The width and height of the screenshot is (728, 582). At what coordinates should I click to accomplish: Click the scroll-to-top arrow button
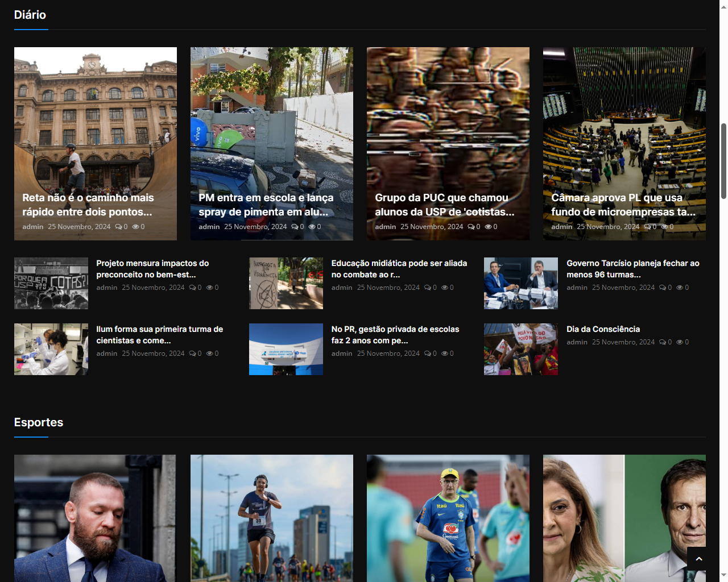(699, 559)
